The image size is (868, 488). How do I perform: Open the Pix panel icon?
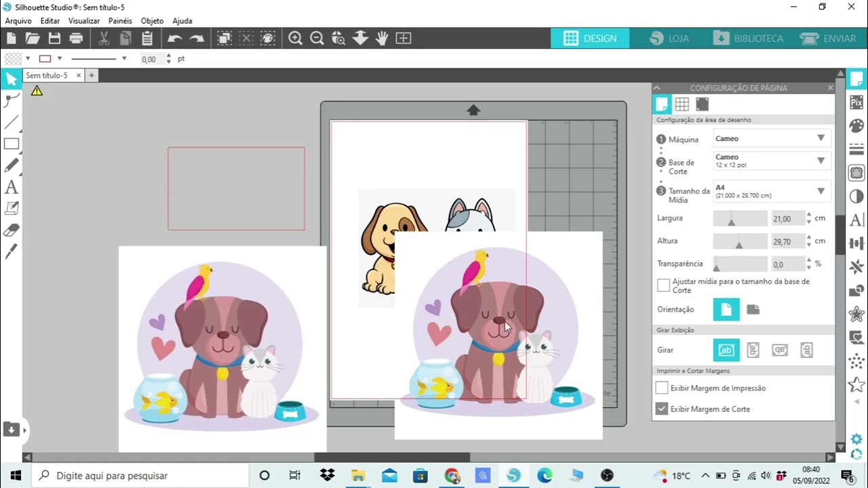tap(856, 103)
